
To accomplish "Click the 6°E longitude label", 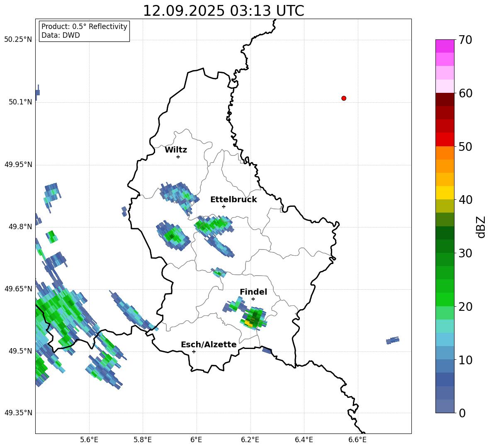I will click(x=196, y=440).
